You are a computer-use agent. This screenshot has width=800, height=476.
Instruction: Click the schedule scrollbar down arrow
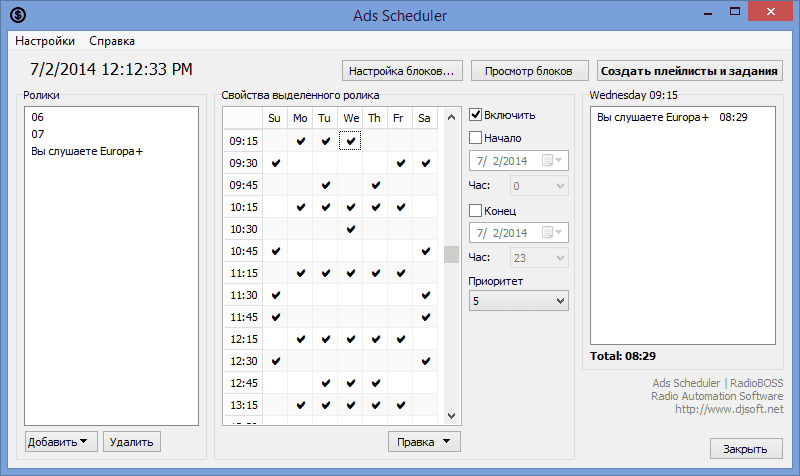(451, 416)
